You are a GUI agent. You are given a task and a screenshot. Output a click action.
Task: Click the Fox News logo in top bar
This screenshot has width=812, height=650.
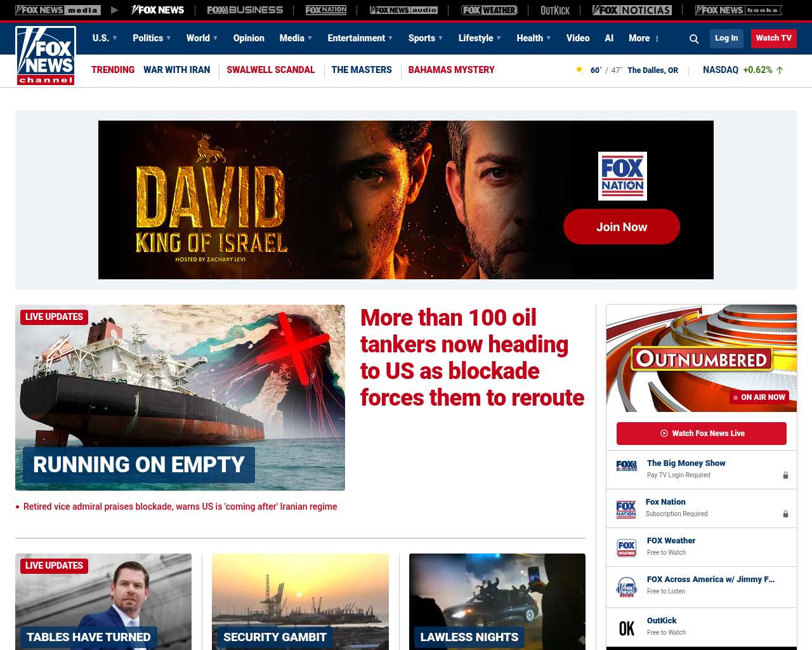(x=157, y=10)
